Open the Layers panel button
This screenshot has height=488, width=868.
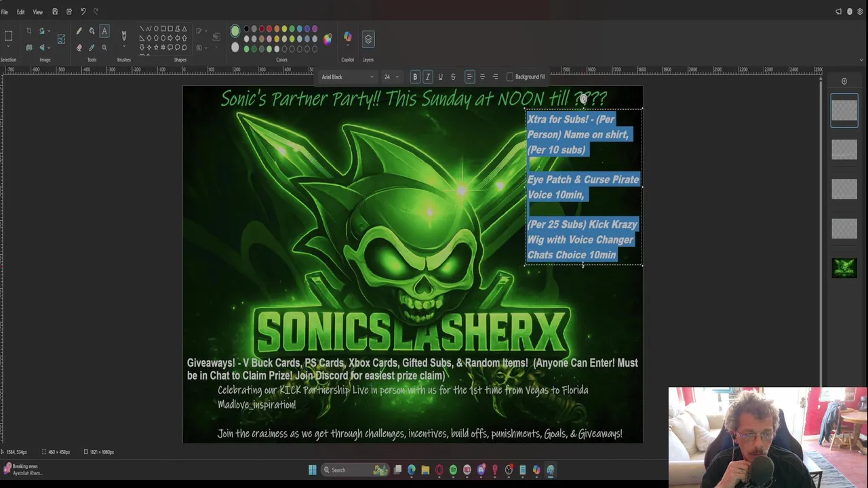coord(368,39)
